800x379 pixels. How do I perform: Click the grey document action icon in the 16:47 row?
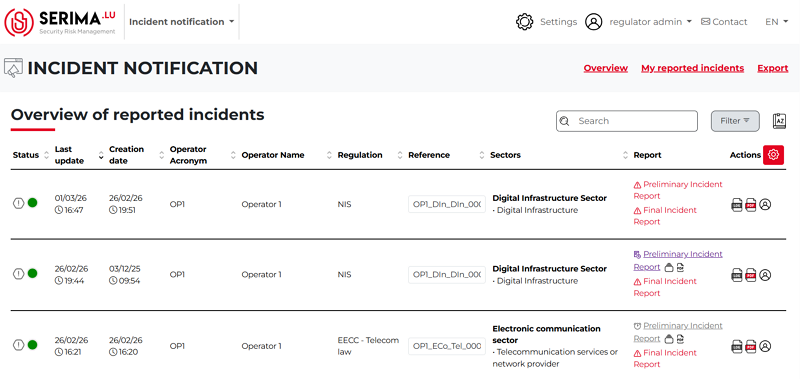737,205
